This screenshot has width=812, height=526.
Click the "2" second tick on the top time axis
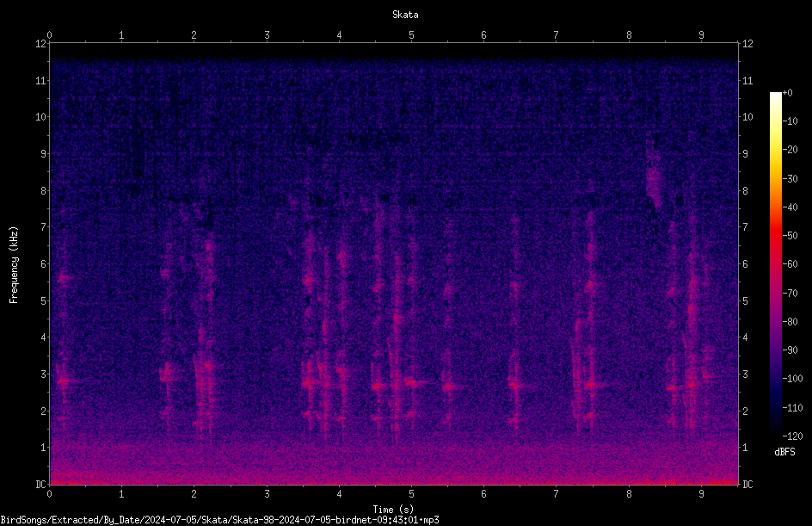coord(194,35)
